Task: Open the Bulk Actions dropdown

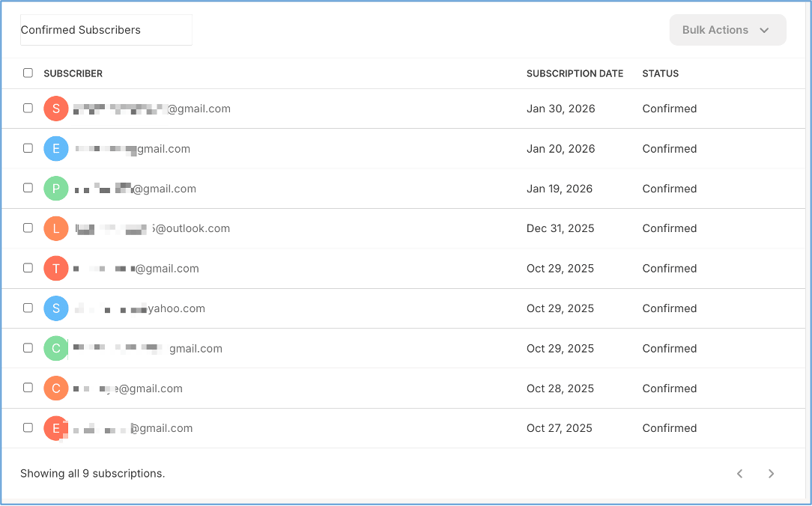Action: click(727, 30)
